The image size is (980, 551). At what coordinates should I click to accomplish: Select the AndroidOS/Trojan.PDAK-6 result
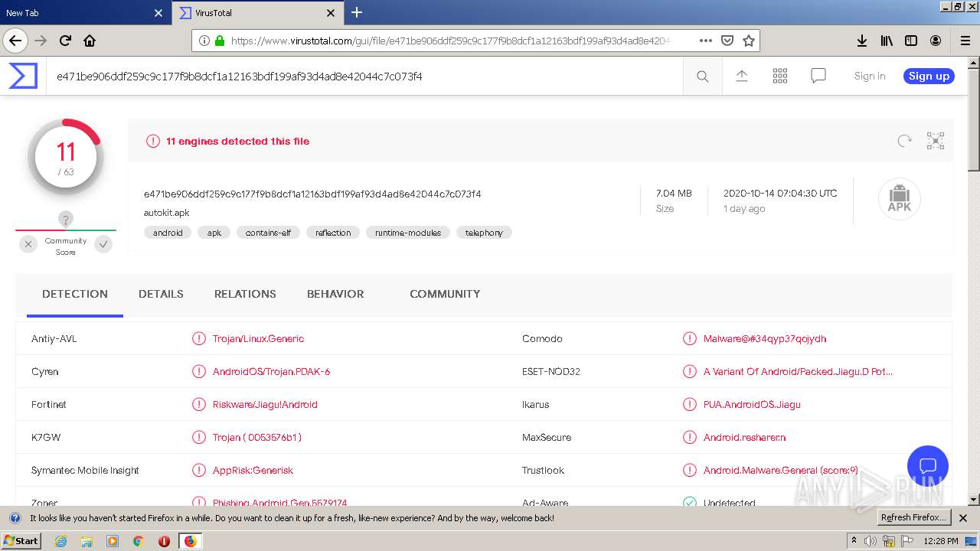click(x=271, y=371)
